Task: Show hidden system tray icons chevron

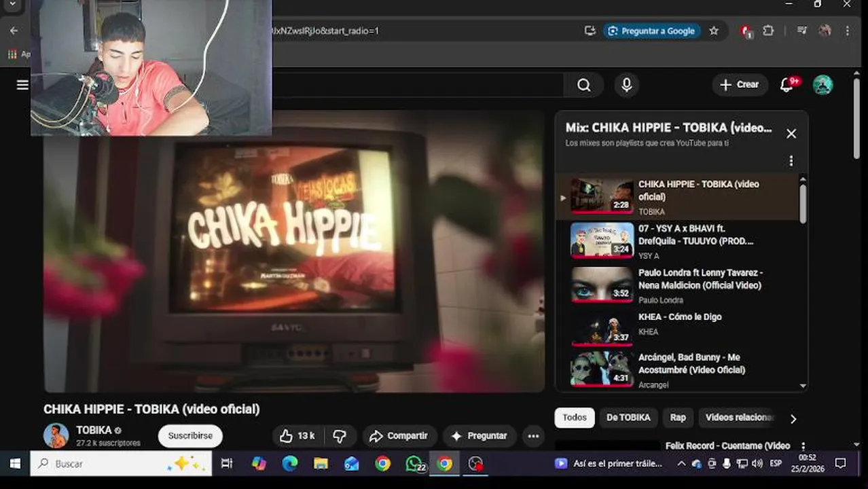Action: tap(681, 464)
